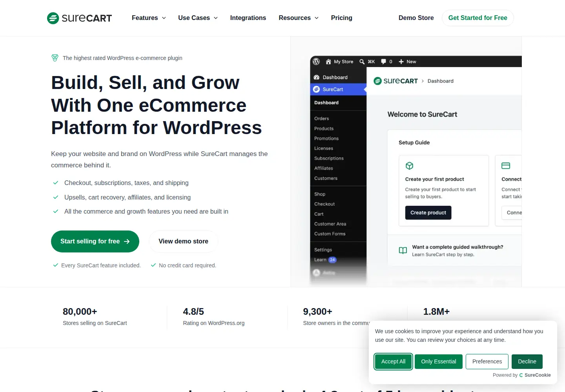The image size is (565, 392).
Task: Click the guided walkthrough link text
Action: [x=457, y=247]
